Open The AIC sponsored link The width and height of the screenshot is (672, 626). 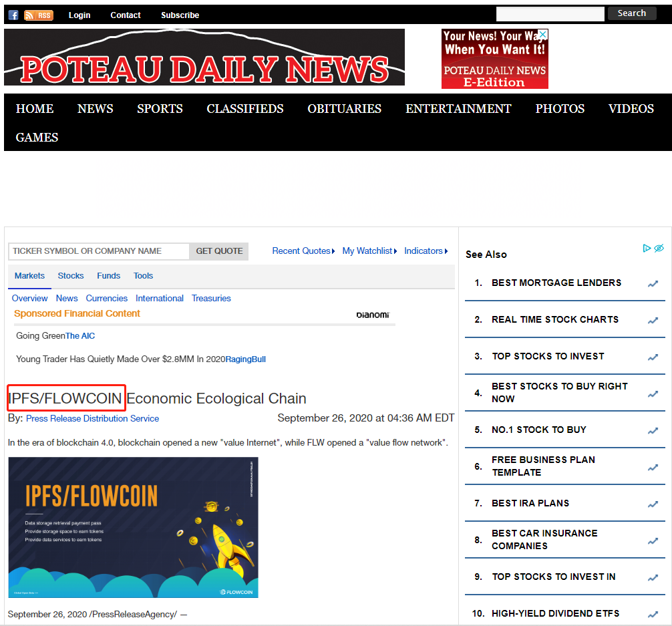click(x=80, y=336)
